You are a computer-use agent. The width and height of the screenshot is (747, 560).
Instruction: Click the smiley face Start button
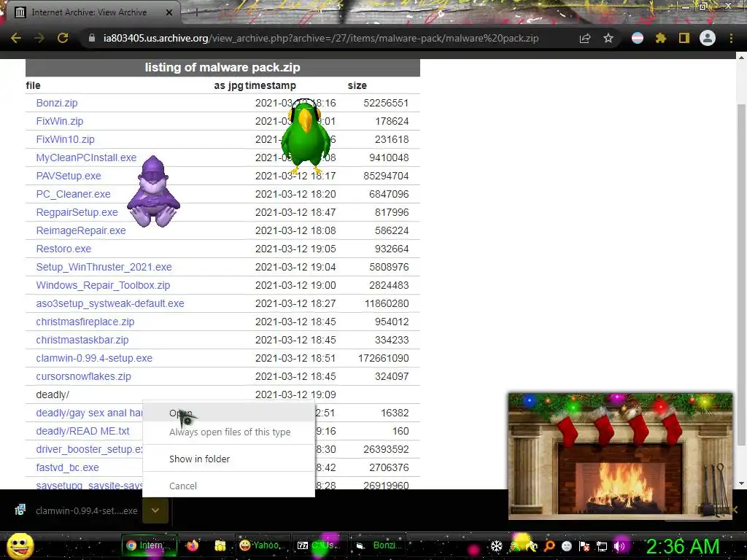pyautogui.click(x=20, y=545)
